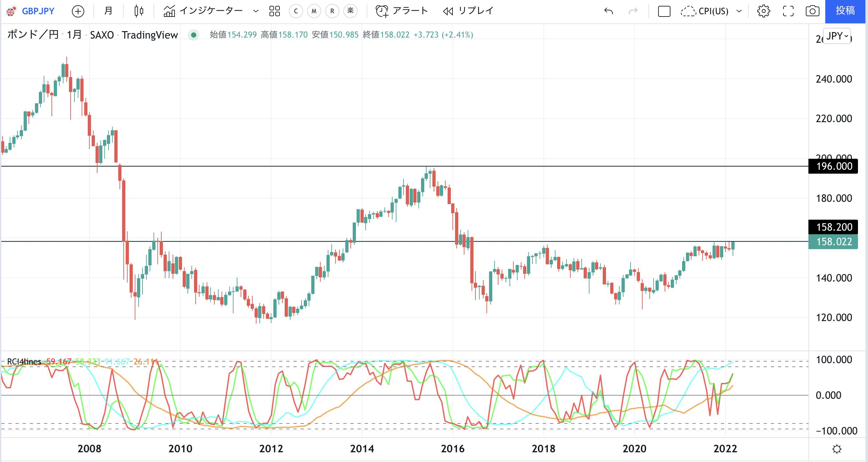Click the 2016 label on time axis
The width and height of the screenshot is (868, 462).
452,448
